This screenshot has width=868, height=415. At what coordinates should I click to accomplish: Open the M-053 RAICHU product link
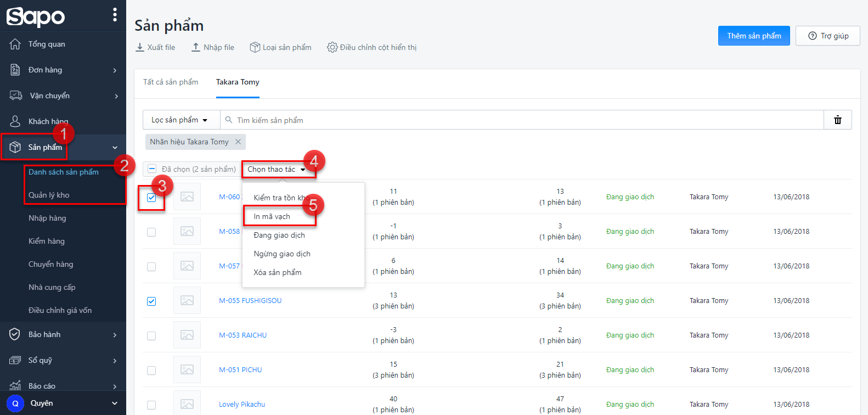point(243,335)
